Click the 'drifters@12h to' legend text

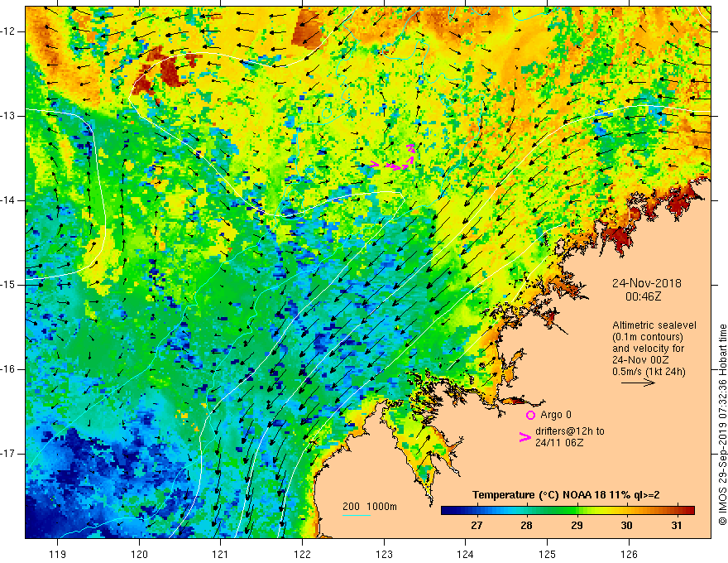pos(570,431)
